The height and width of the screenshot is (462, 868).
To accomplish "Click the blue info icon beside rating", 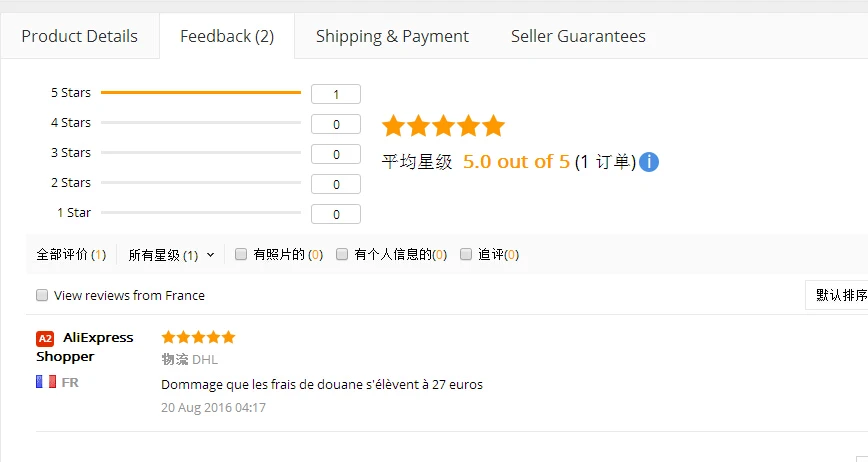I will coord(649,162).
